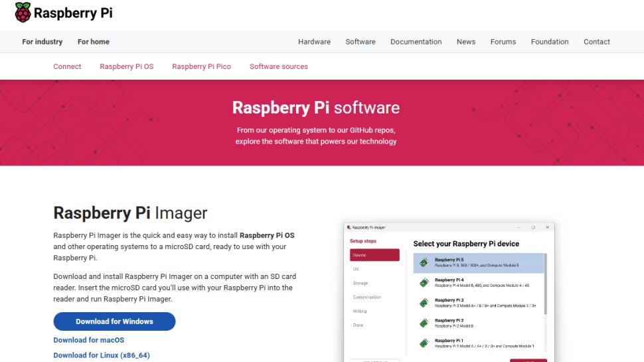This screenshot has width=644, height=362.
Task: Minimize the Imager window in screenshot
Action: click(x=519, y=227)
